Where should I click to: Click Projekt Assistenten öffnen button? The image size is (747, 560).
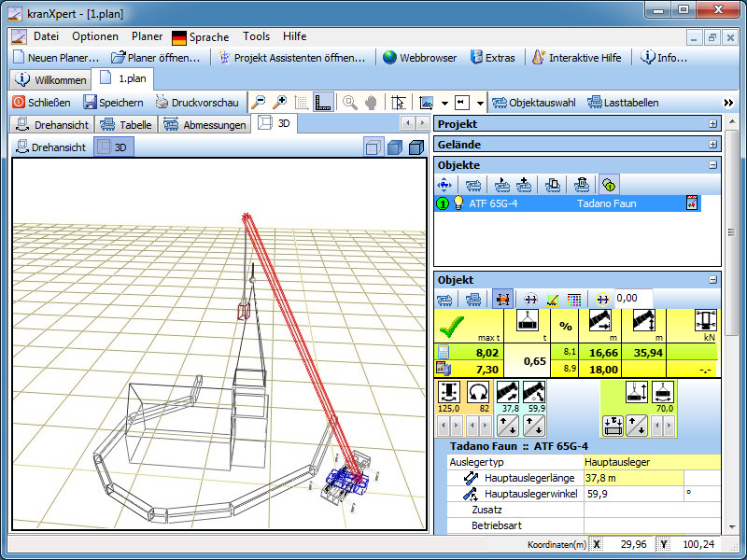click(292, 58)
